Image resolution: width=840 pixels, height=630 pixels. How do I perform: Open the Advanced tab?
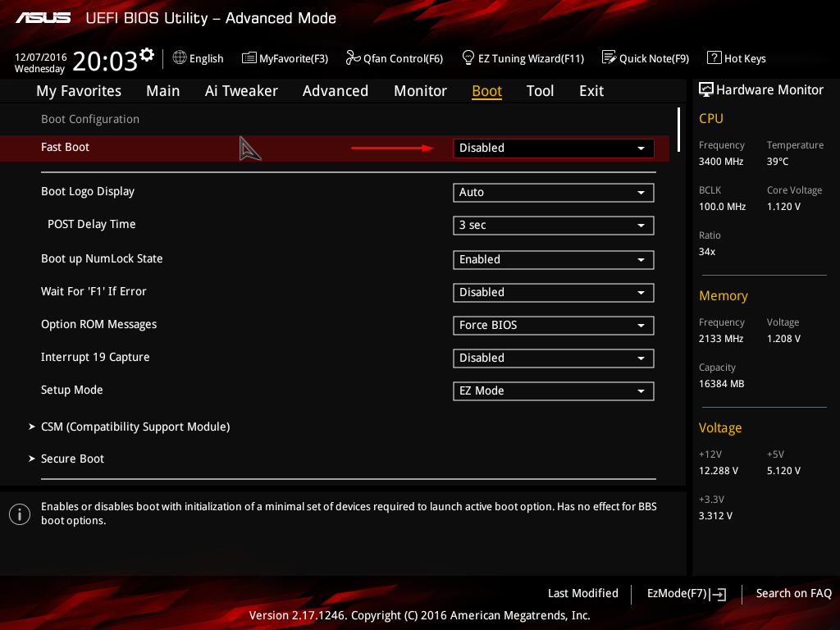click(336, 91)
